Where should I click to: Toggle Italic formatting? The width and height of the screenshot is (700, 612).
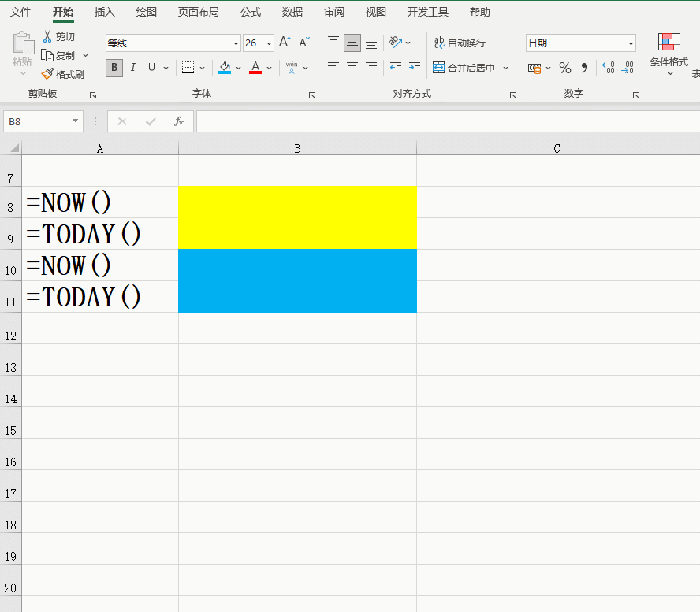click(x=133, y=68)
